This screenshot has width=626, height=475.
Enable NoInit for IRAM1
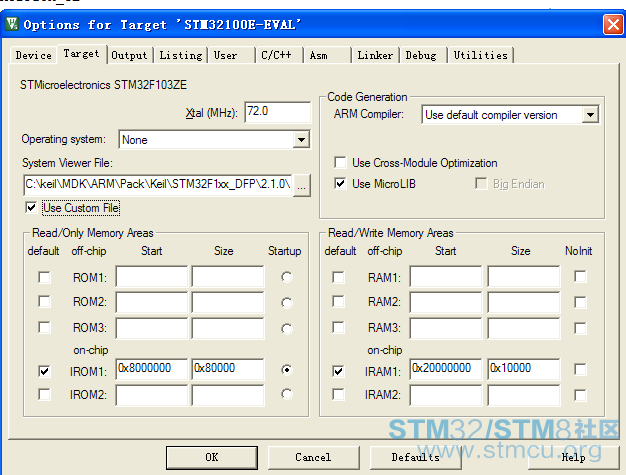(580, 369)
